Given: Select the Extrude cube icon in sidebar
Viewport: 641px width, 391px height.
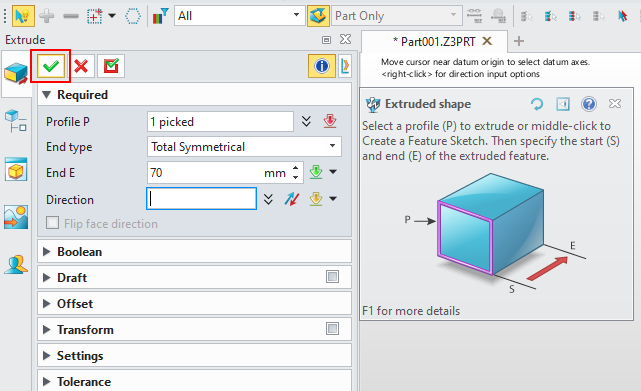Looking at the screenshot, I should pyautogui.click(x=16, y=74).
